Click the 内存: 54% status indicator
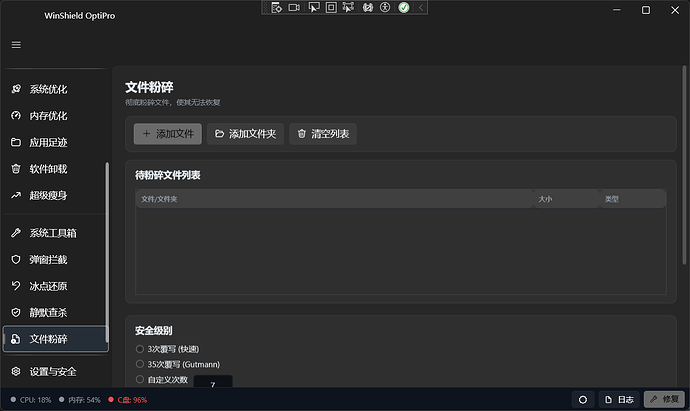Screen dimensions: 690x411 [80, 400]
